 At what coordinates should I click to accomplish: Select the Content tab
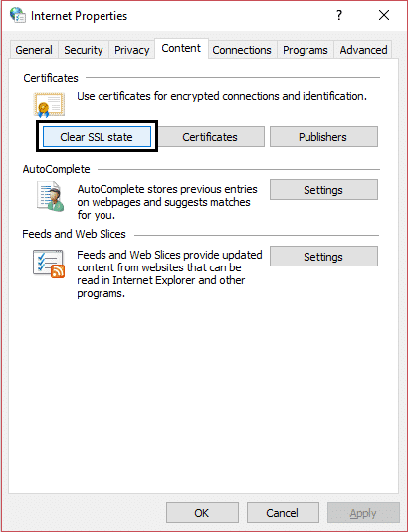[181, 48]
